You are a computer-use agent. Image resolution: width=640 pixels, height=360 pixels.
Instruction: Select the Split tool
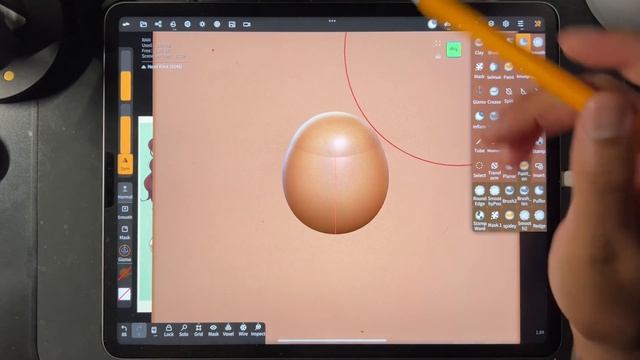pos(509,95)
